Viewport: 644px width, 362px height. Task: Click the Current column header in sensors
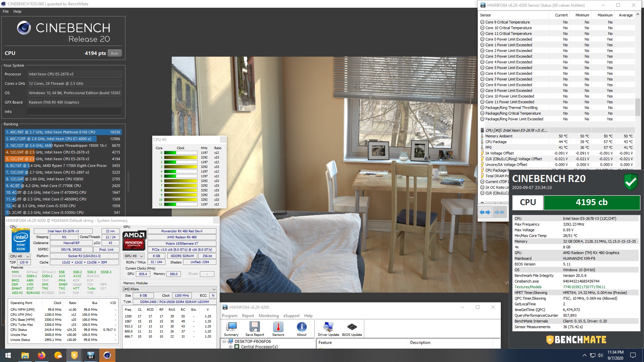click(x=561, y=15)
